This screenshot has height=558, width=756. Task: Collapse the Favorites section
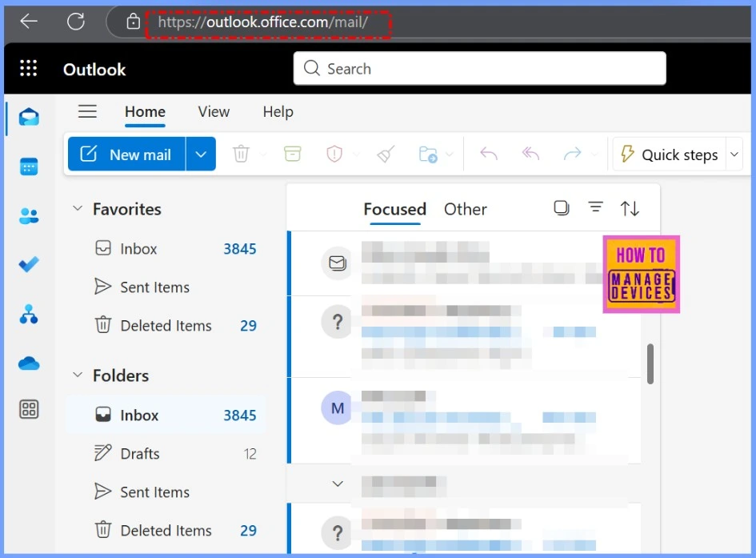pos(77,208)
